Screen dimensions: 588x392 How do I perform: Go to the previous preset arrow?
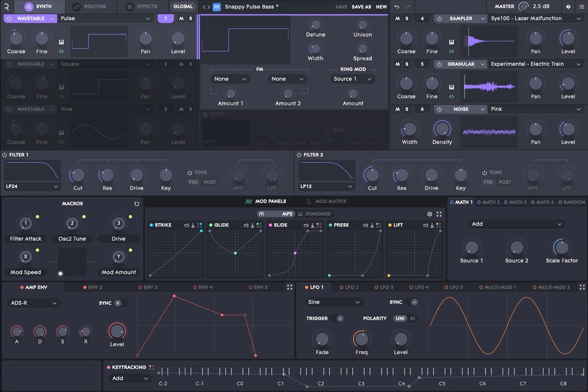pyautogui.click(x=203, y=7)
